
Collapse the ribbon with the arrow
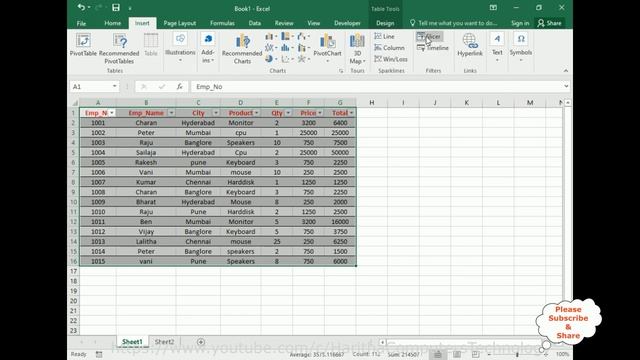(x=566, y=71)
